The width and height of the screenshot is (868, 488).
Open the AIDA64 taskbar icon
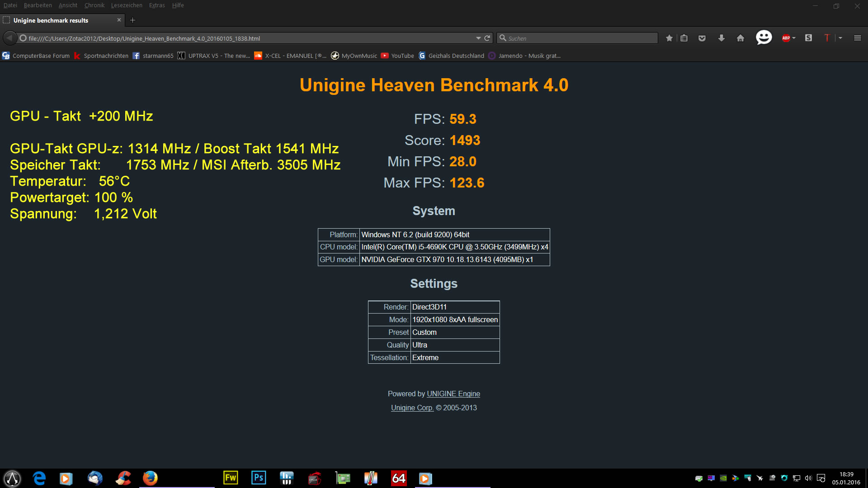tap(399, 478)
